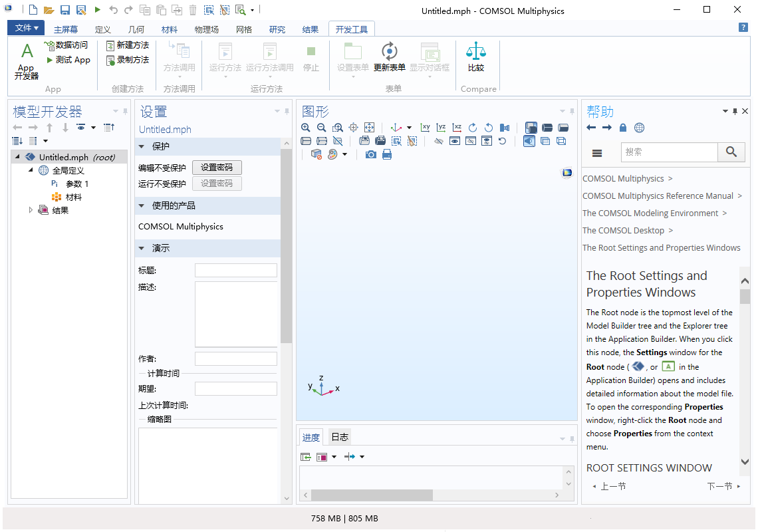Print the graphics with the printer icon
The height and width of the screenshot is (532, 758).
387,155
